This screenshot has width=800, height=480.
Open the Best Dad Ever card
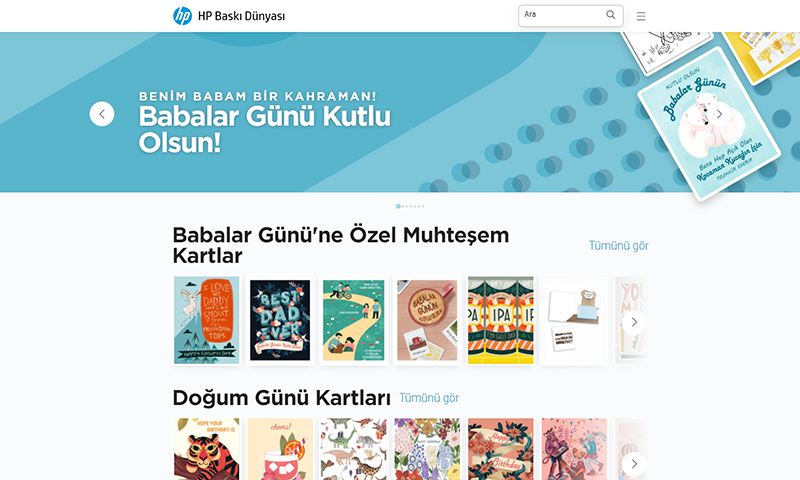point(280,320)
